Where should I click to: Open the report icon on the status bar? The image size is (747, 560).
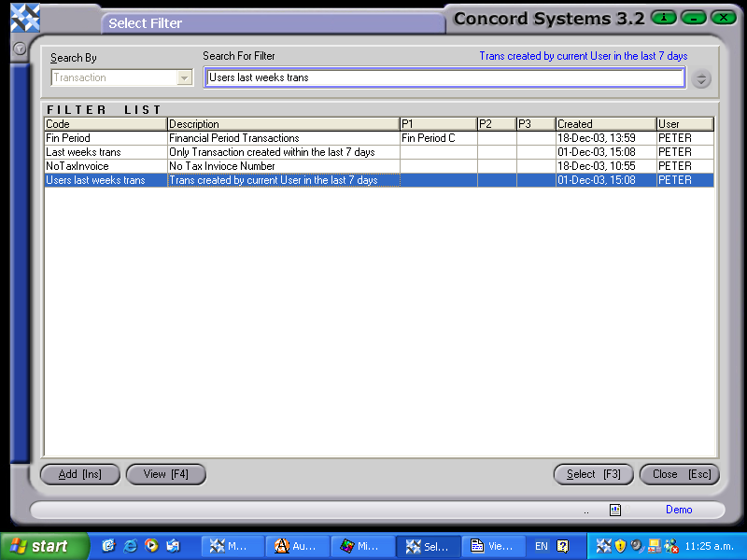pos(614,510)
